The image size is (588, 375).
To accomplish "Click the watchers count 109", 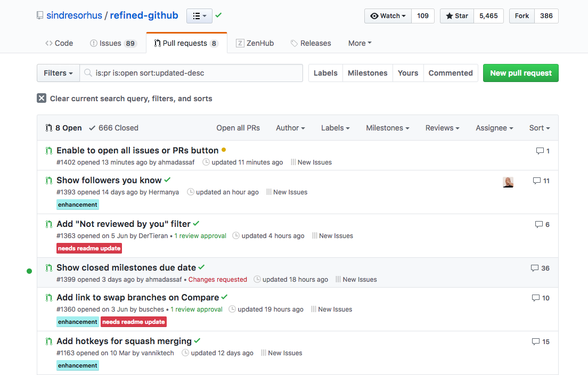I will (x=423, y=16).
